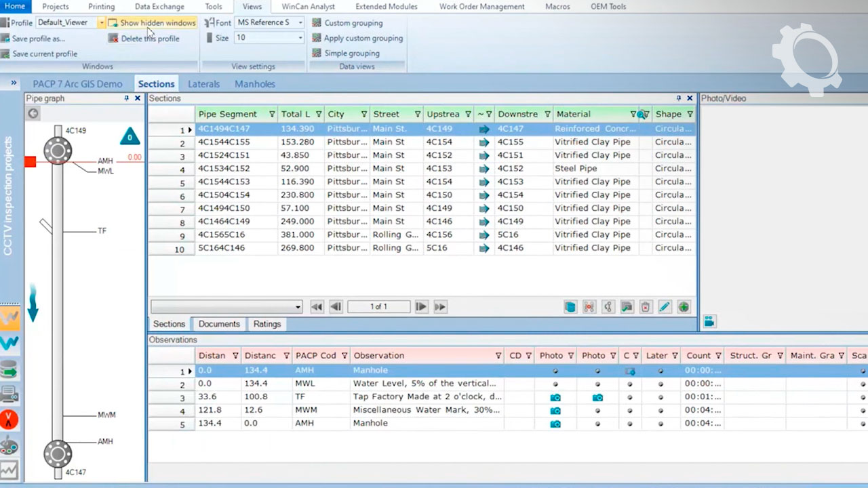Image resolution: width=868 pixels, height=488 pixels.
Task: Open the WinCan Analyst ribbon tab
Action: pos(309,7)
